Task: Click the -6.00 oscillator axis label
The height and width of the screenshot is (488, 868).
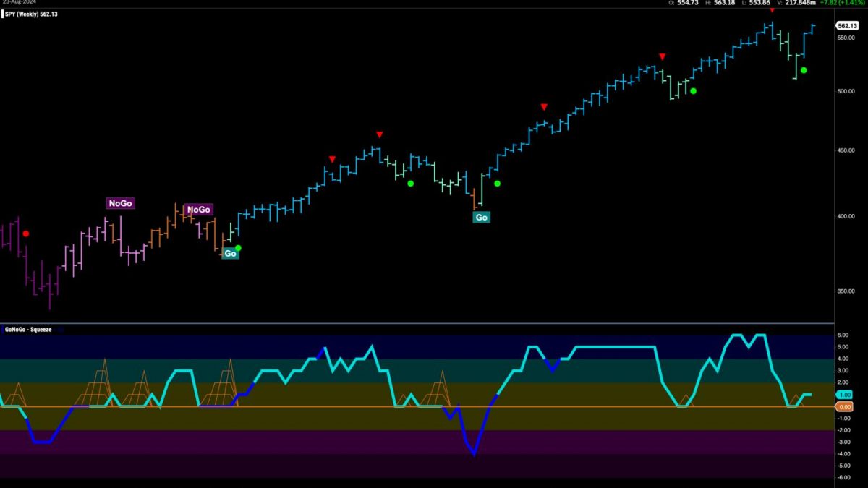Action: coord(843,478)
